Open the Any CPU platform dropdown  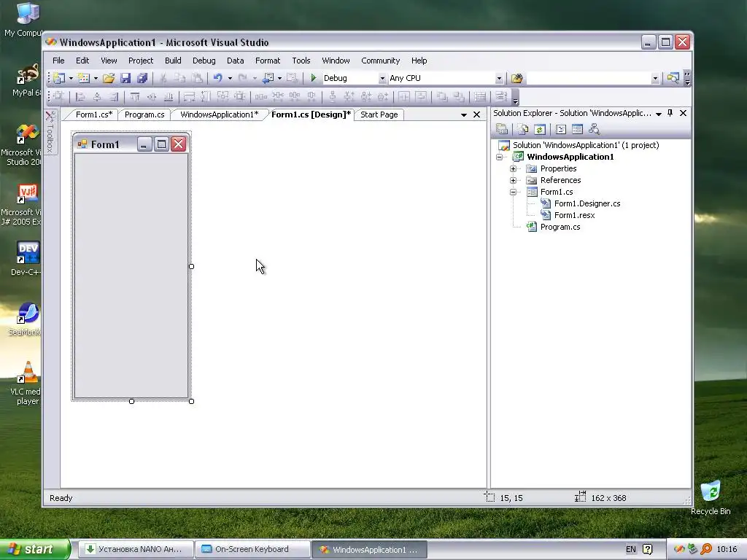pyautogui.click(x=499, y=78)
